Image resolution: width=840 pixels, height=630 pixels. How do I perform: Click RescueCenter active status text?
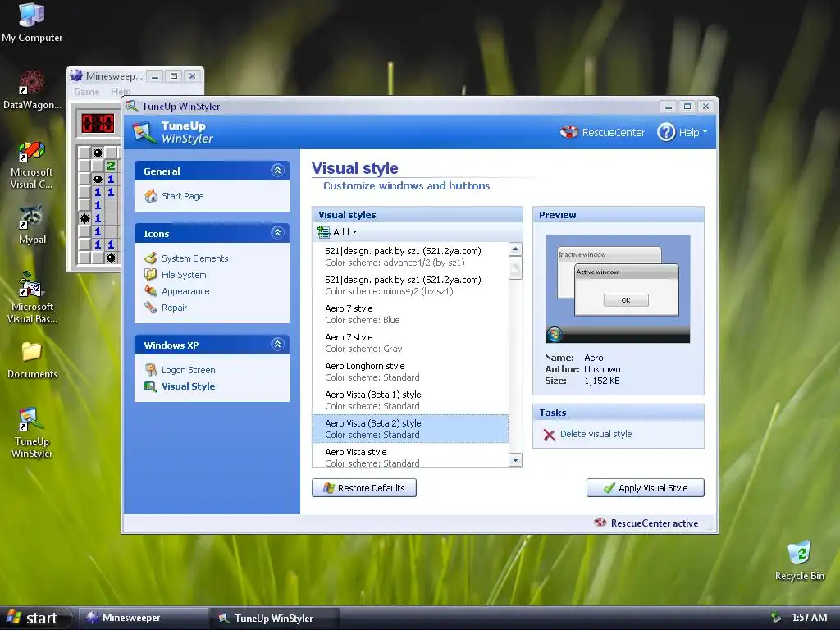pos(654,523)
